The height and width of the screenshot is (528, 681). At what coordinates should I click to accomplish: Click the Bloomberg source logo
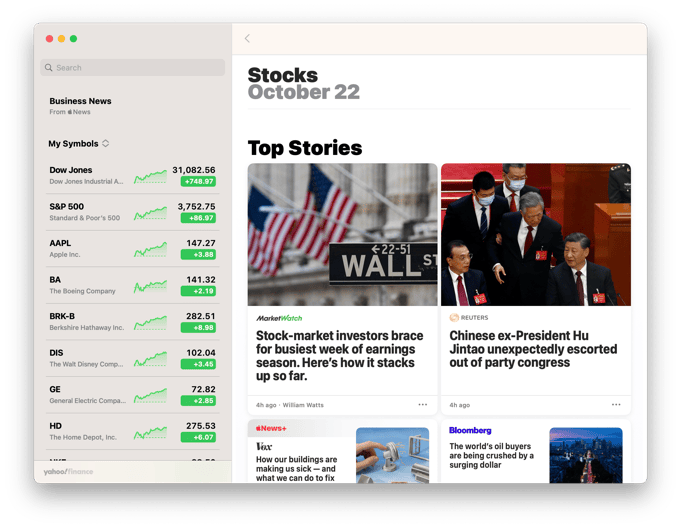click(x=470, y=430)
